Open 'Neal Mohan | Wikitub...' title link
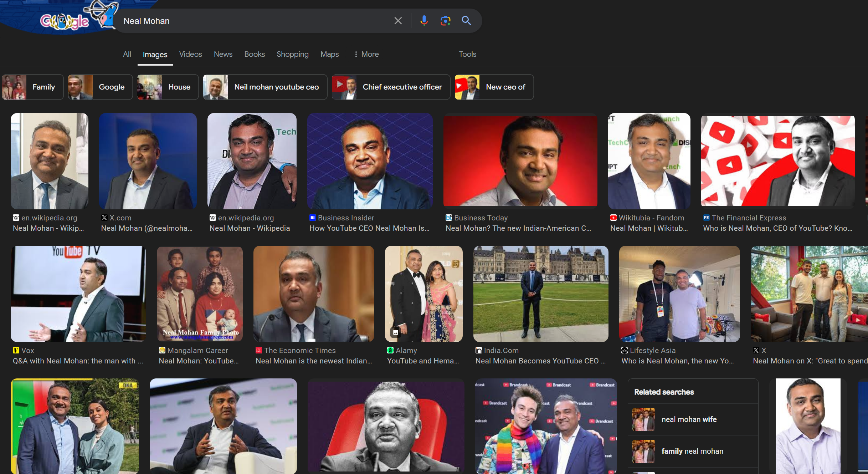The image size is (868, 474). pyautogui.click(x=649, y=228)
